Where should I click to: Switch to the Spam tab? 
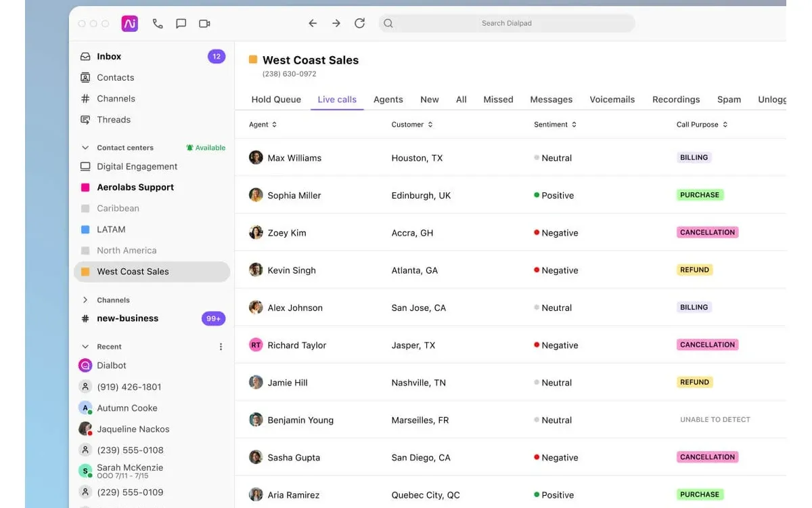729,100
